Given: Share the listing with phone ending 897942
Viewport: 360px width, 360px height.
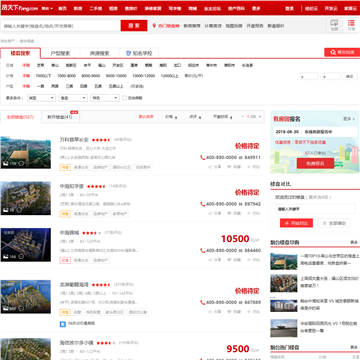Looking at the screenshot, I should (x=215, y=213).
